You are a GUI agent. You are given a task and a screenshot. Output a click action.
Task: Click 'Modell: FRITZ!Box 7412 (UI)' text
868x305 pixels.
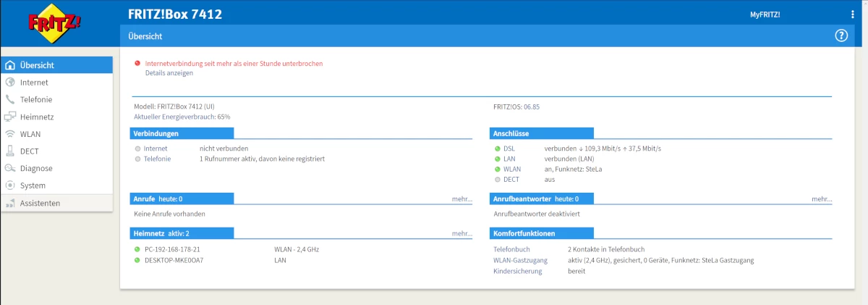pyautogui.click(x=174, y=106)
